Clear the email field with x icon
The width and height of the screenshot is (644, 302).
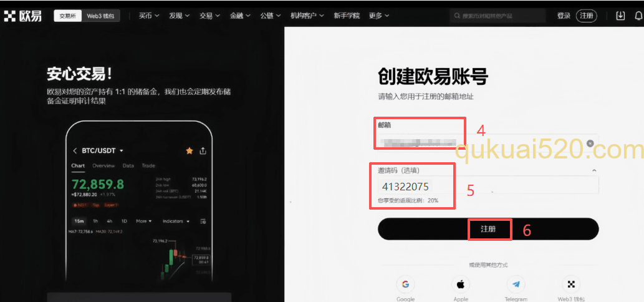(x=590, y=144)
